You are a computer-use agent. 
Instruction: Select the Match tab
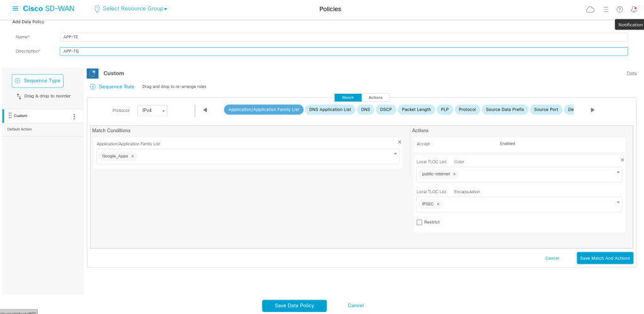pos(347,98)
